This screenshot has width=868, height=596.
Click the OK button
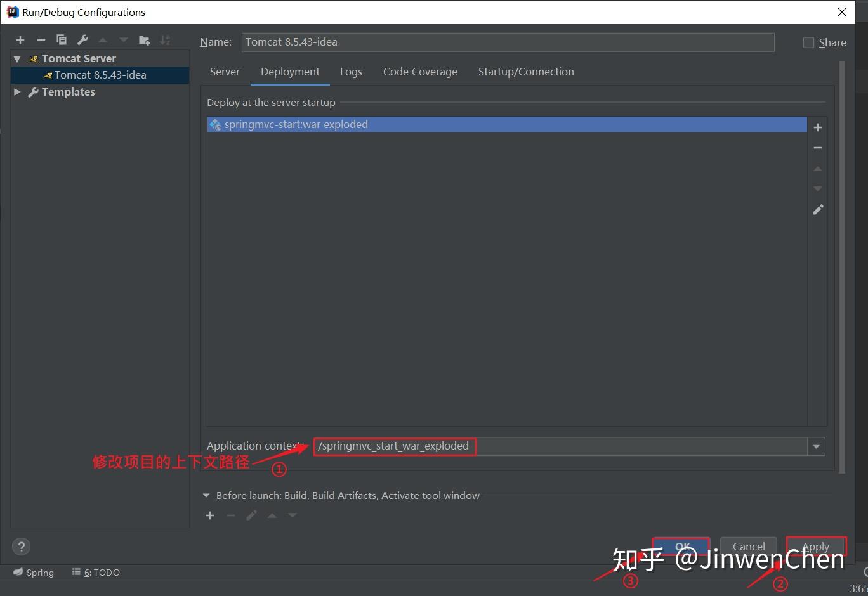click(x=681, y=547)
